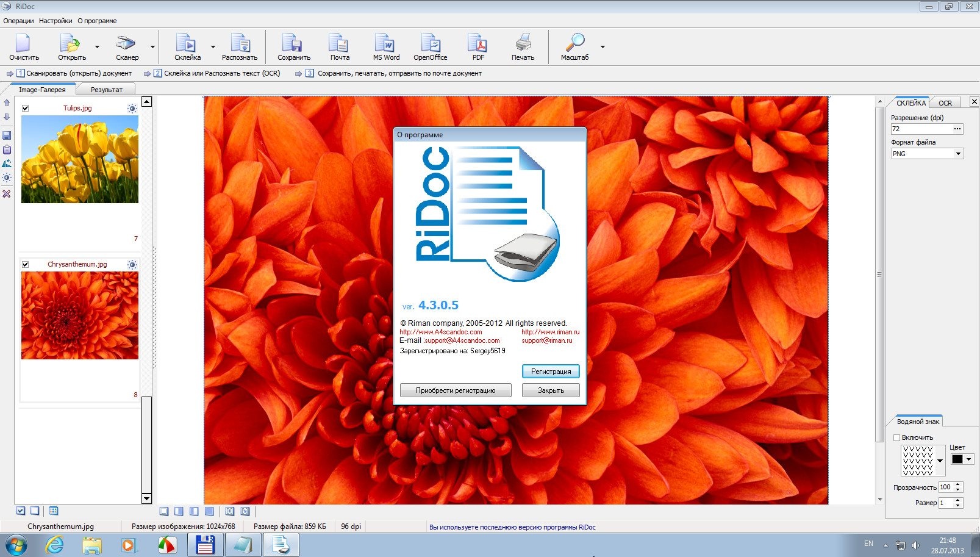Click the thumbnail grid view icon below gallery
980x557 pixels.
tap(53, 511)
